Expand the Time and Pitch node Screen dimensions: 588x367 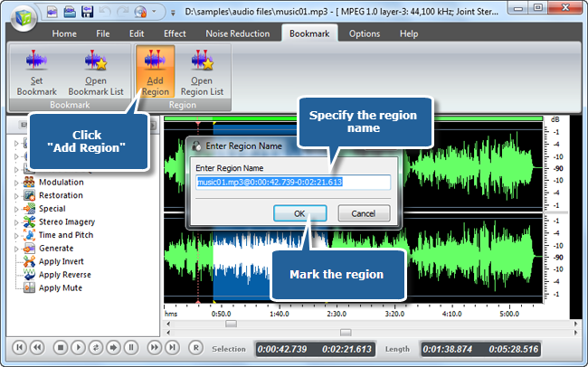(16, 236)
